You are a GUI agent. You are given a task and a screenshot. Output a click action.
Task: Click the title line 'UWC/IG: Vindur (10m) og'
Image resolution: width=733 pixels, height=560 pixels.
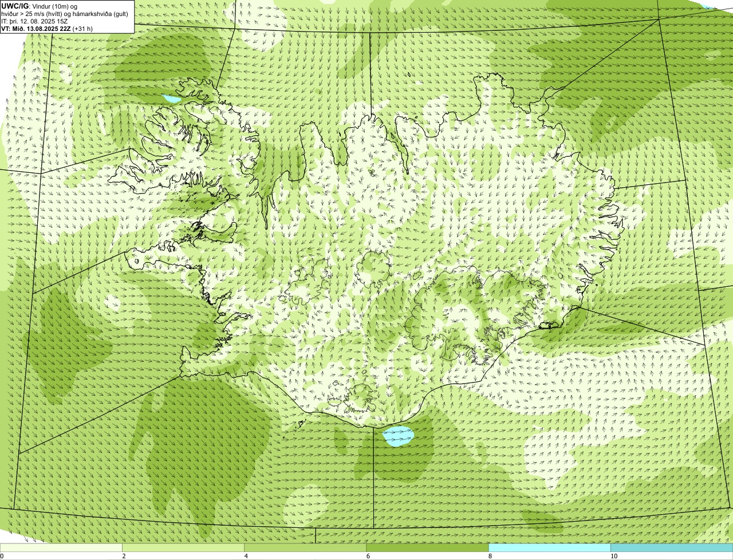click(x=40, y=6)
